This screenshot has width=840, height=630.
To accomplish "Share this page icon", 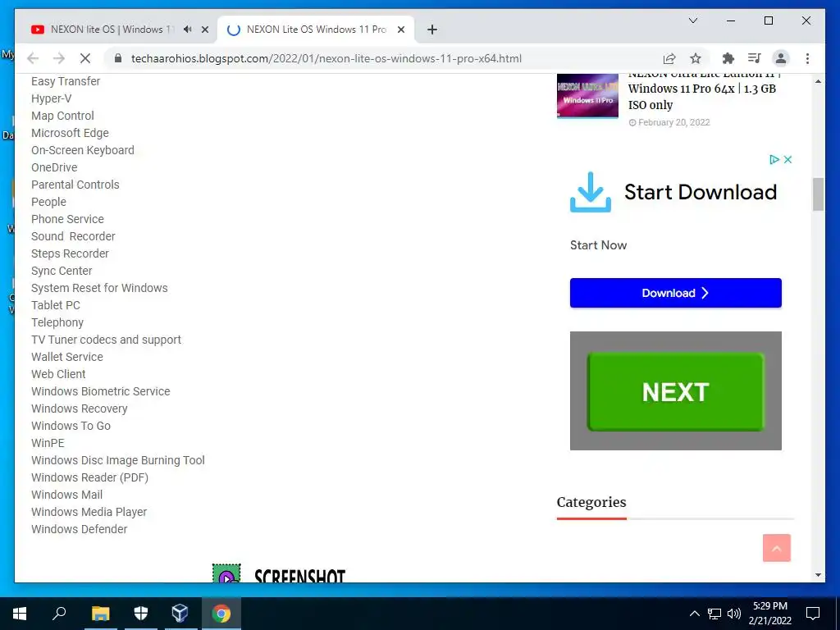I will click(x=669, y=58).
